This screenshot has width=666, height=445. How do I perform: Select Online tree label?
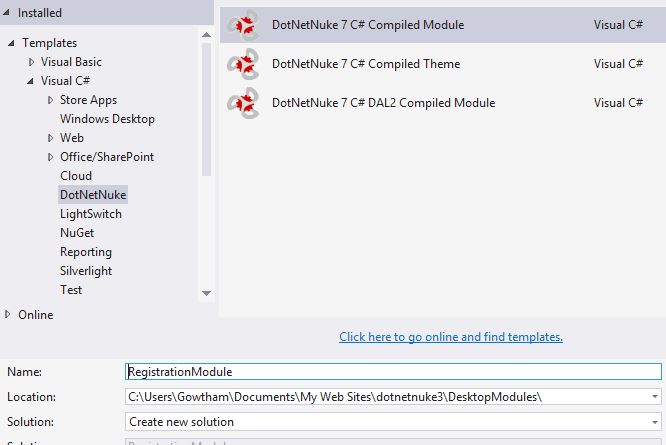point(36,315)
